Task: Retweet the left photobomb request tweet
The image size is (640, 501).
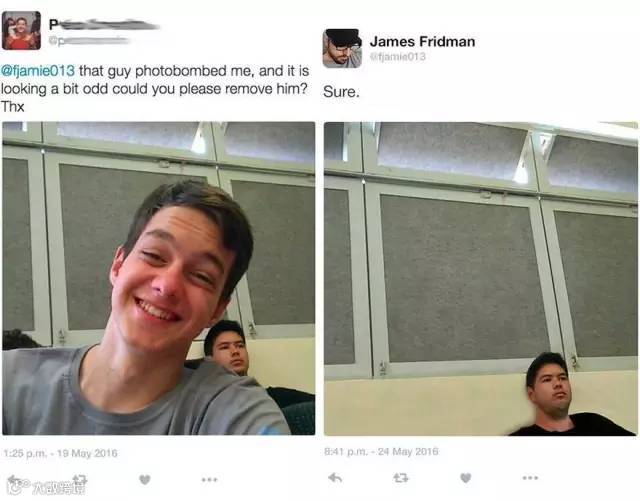Action: tap(80, 480)
